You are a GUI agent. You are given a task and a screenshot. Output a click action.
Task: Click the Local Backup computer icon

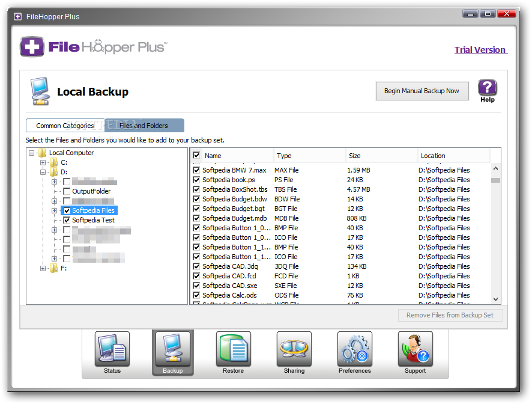pos(40,91)
